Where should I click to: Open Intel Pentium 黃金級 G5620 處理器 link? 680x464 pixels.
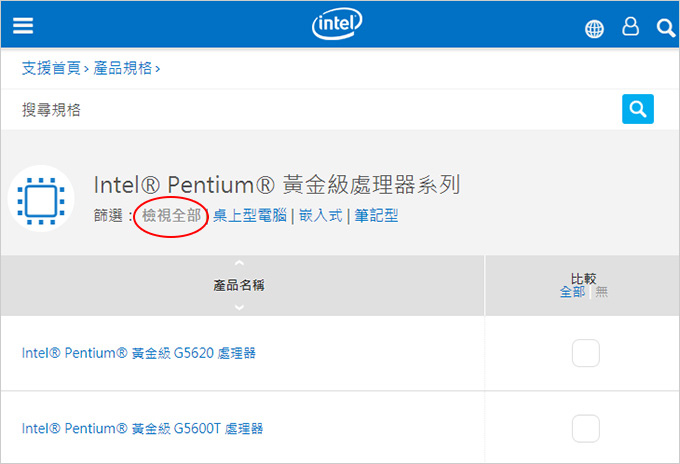click(x=139, y=353)
